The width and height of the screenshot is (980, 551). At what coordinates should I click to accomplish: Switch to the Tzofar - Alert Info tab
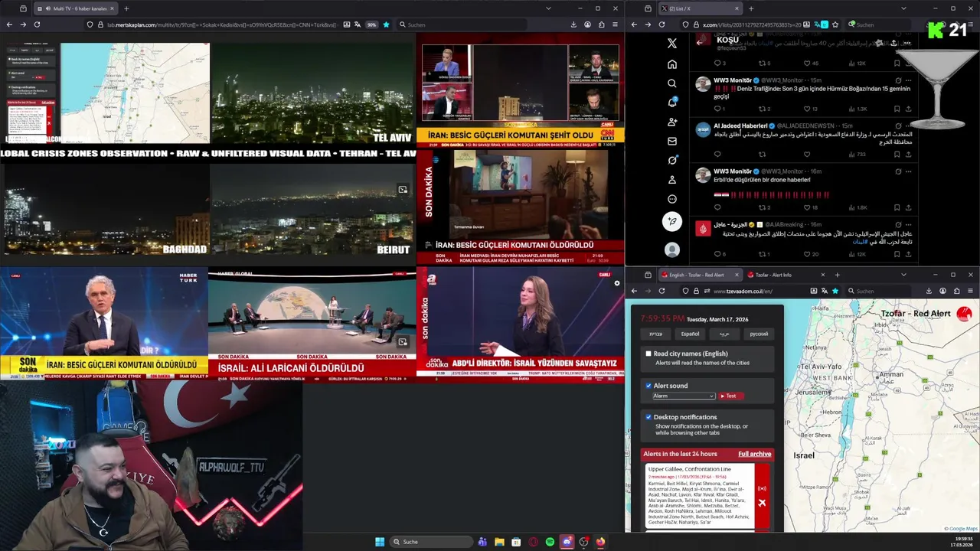[787, 275]
